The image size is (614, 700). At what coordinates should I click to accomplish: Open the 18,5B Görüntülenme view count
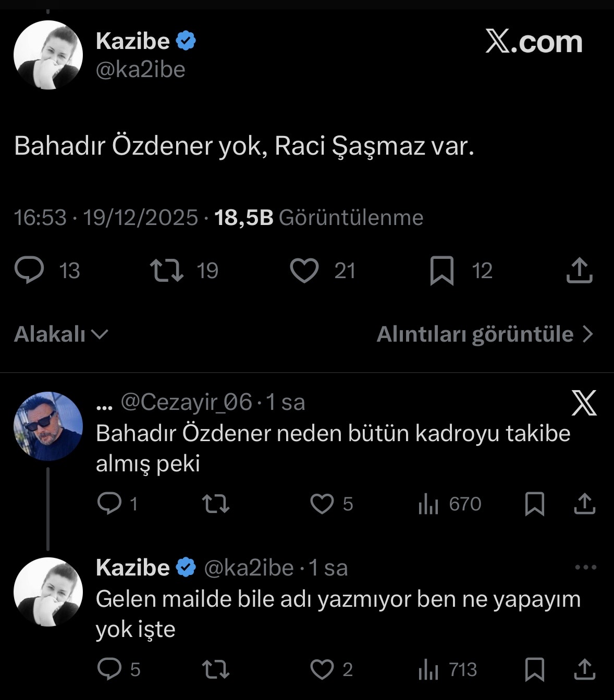(318, 218)
